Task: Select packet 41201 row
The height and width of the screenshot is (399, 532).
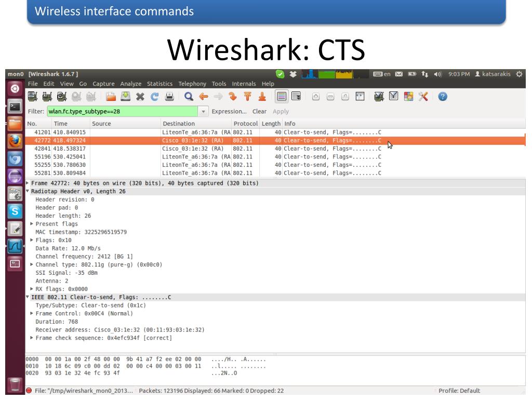Action: pyautogui.click(x=275, y=132)
